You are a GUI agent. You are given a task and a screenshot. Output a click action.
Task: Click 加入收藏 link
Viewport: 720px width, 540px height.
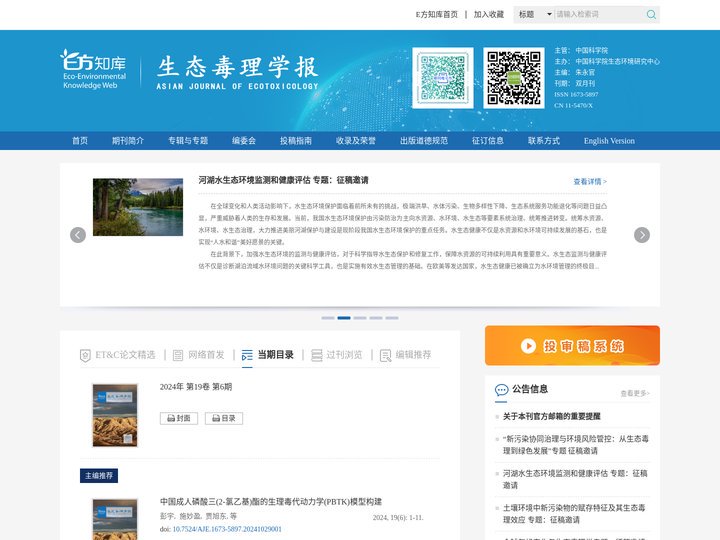pyautogui.click(x=489, y=15)
